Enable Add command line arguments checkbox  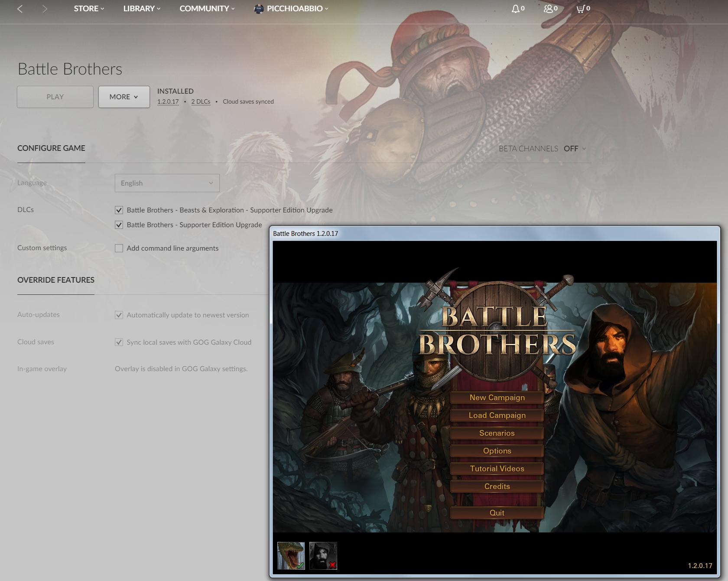[x=119, y=248]
